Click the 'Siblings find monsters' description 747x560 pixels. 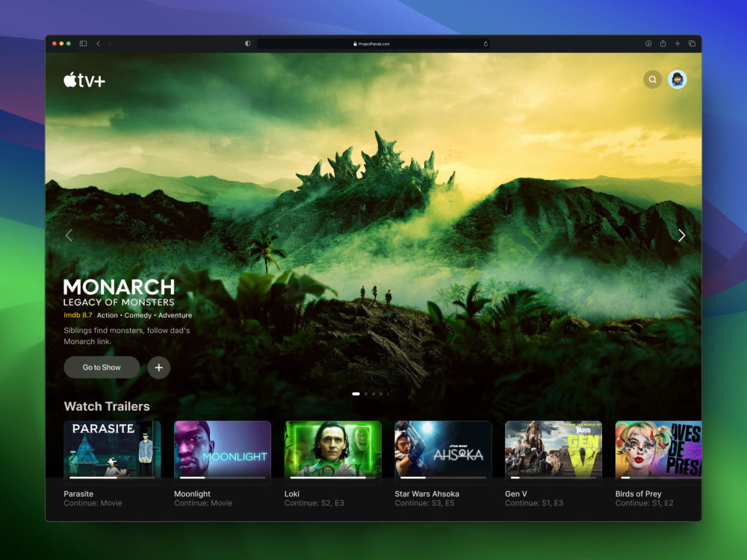coord(127,336)
